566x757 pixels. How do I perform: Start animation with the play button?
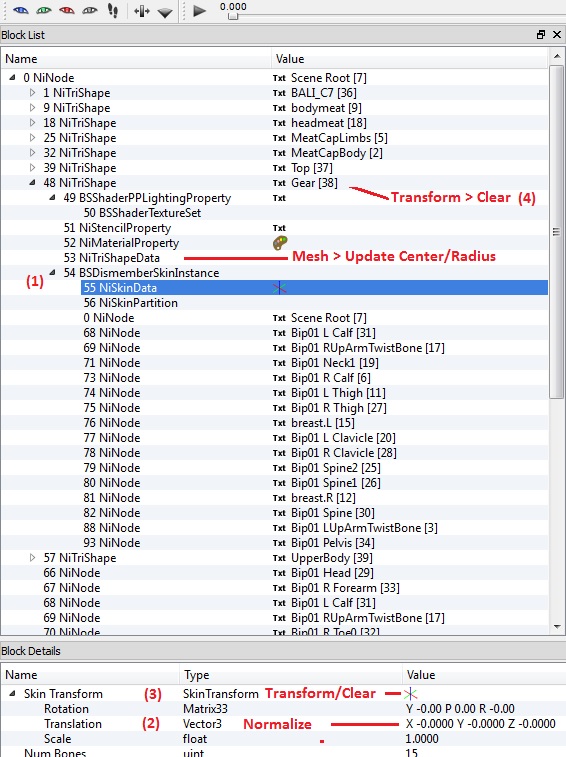click(x=199, y=11)
